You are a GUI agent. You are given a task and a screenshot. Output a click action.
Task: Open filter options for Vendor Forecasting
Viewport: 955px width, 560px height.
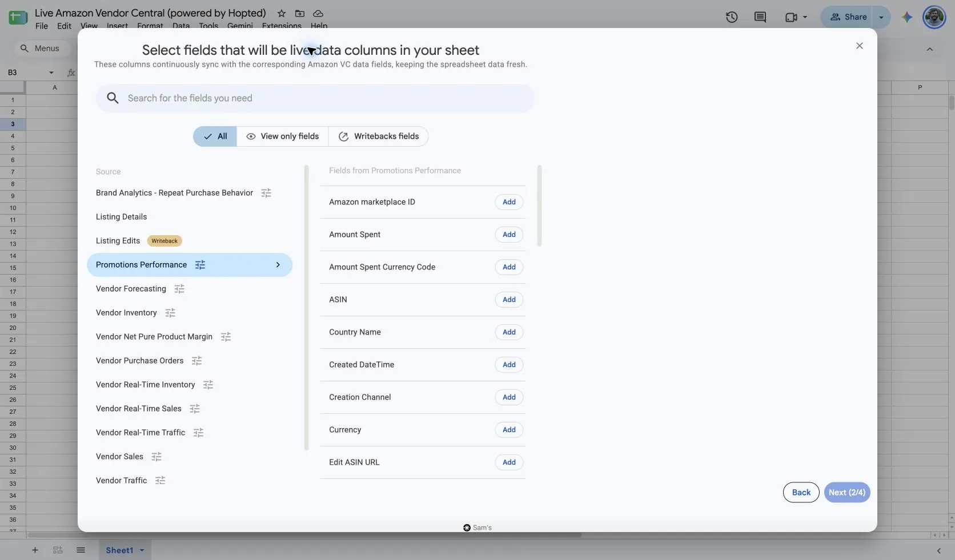pyautogui.click(x=179, y=289)
